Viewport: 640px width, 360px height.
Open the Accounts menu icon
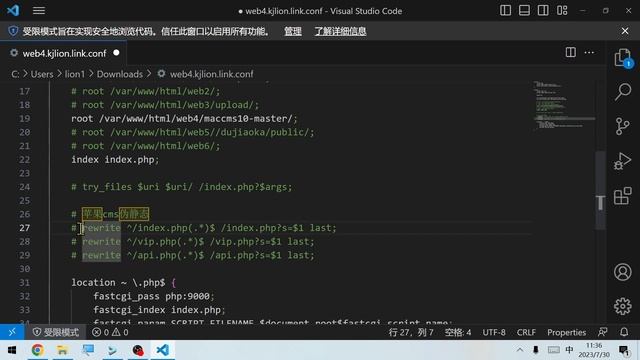(x=623, y=272)
